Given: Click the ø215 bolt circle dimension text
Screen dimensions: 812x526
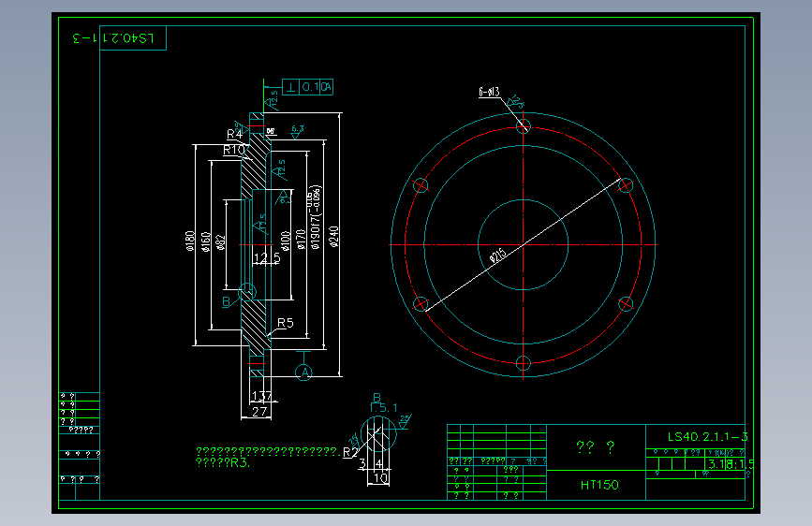Looking at the screenshot, I should pos(497,256).
